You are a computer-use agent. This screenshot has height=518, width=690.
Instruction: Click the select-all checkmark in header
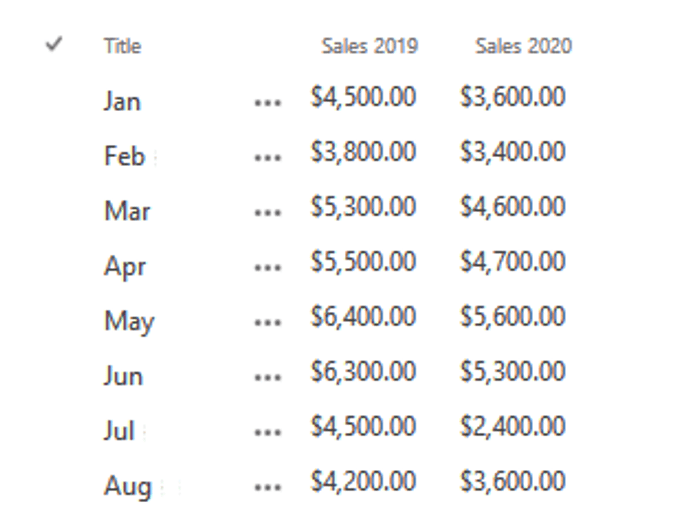coord(54,44)
